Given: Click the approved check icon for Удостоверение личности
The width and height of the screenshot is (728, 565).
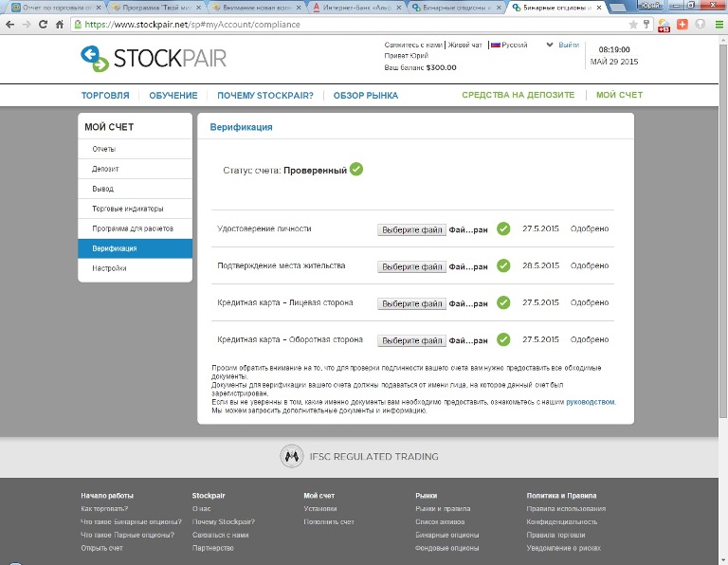Looking at the screenshot, I should (x=503, y=228).
